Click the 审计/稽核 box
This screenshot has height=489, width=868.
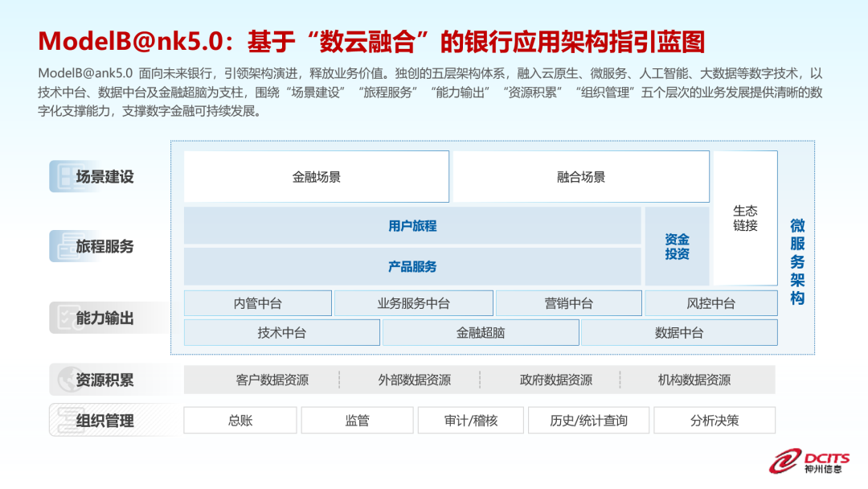[x=470, y=420]
